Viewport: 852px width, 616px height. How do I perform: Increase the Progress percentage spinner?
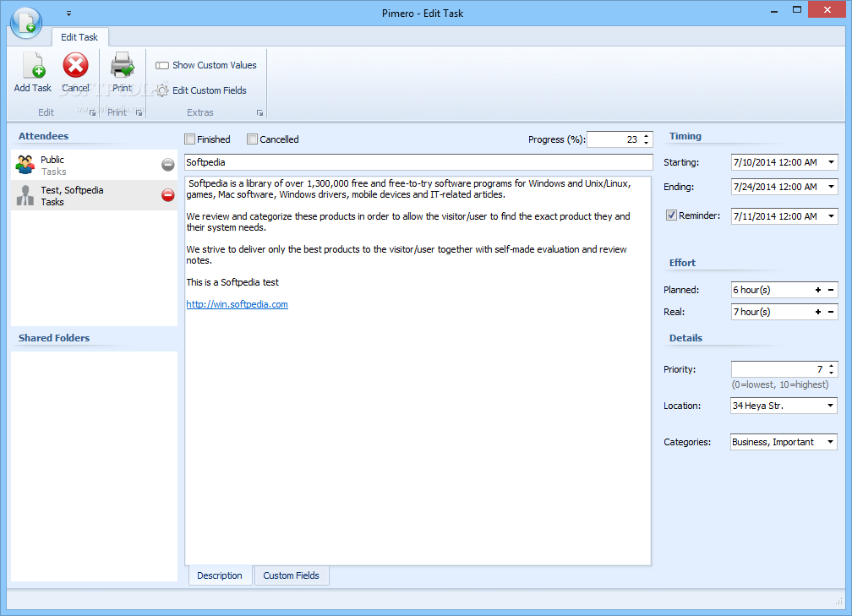tap(646, 136)
